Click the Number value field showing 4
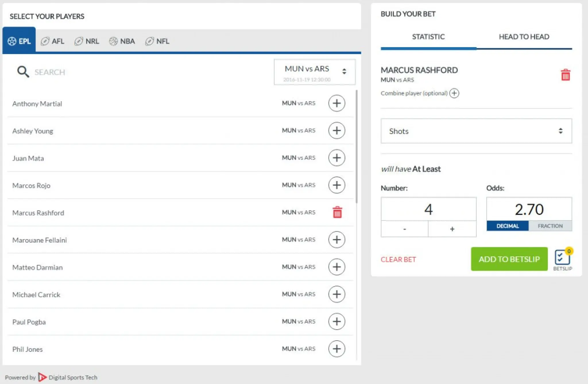 point(428,209)
